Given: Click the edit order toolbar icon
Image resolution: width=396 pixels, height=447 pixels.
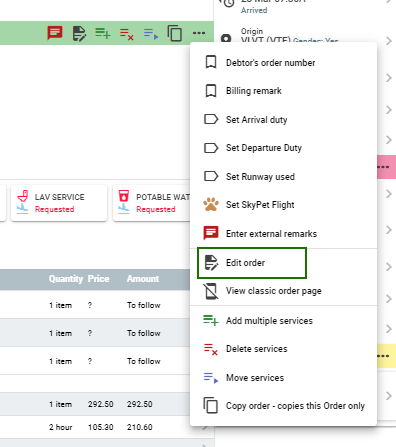Looking at the screenshot, I should tap(79, 33).
